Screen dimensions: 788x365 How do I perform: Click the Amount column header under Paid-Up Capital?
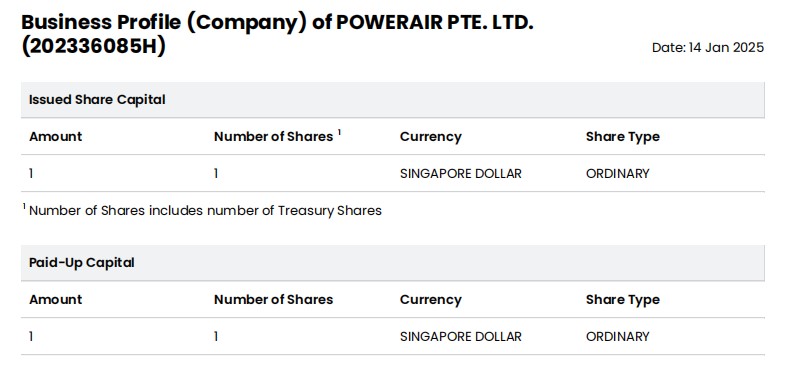tap(55, 300)
